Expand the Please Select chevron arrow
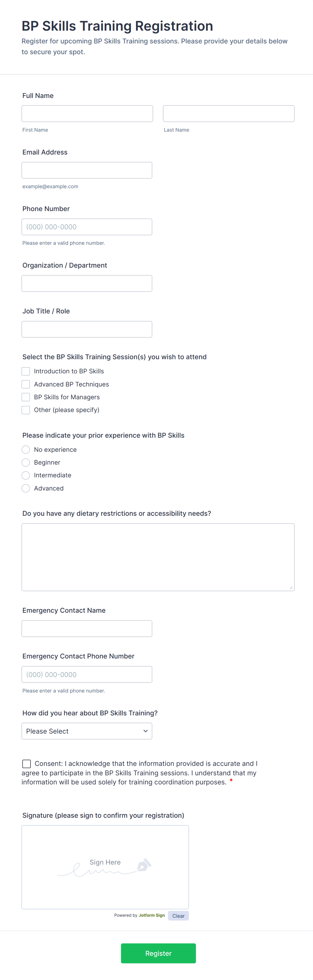The image size is (313, 980). click(x=145, y=731)
